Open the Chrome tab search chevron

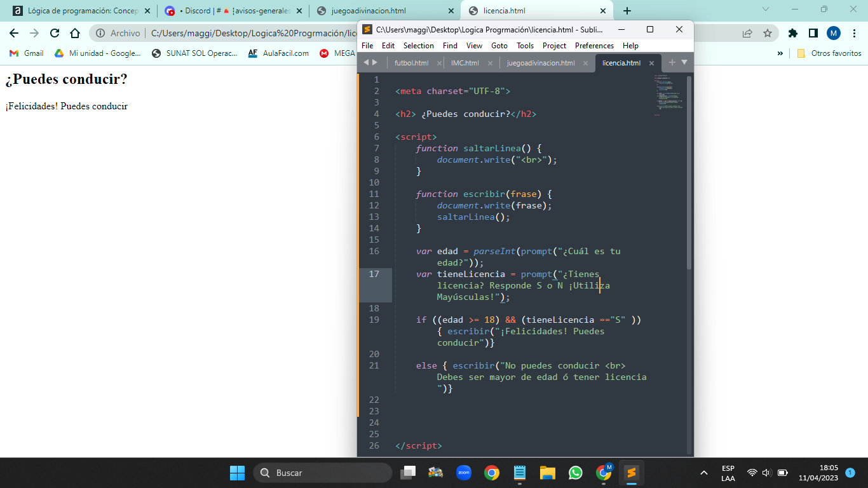click(766, 9)
